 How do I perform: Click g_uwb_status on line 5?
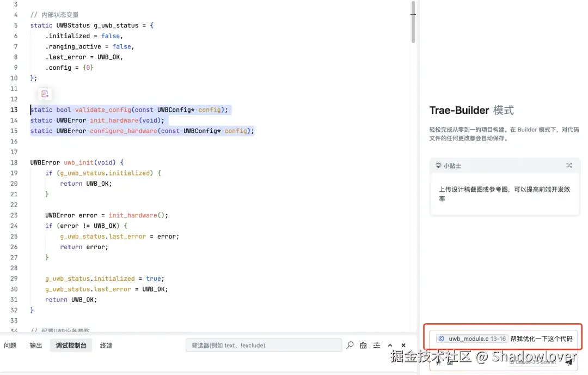tap(116, 25)
